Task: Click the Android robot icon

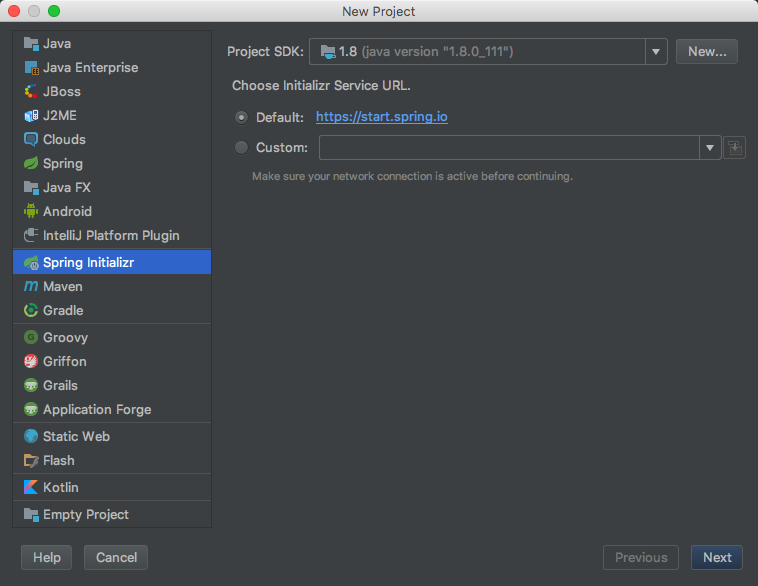Action: point(31,211)
